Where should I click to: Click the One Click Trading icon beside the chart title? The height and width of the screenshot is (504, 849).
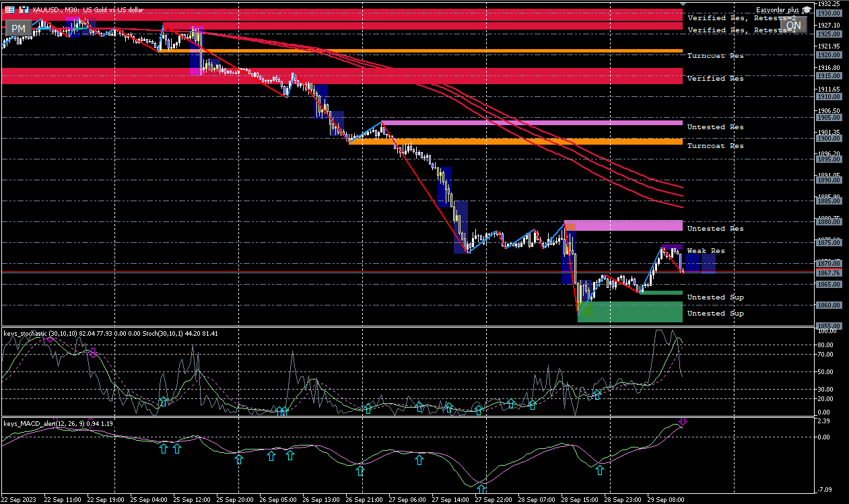(x=9, y=10)
